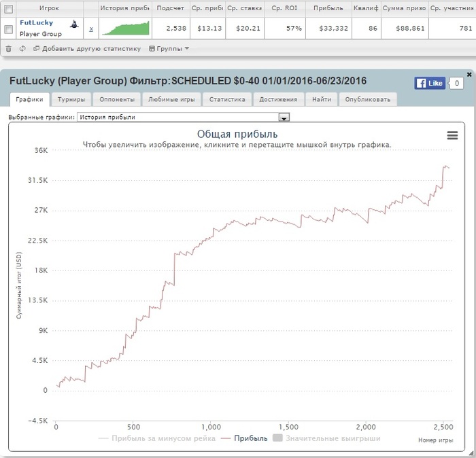
Task: Sort by the Сумма призов column header
Action: click(405, 8)
